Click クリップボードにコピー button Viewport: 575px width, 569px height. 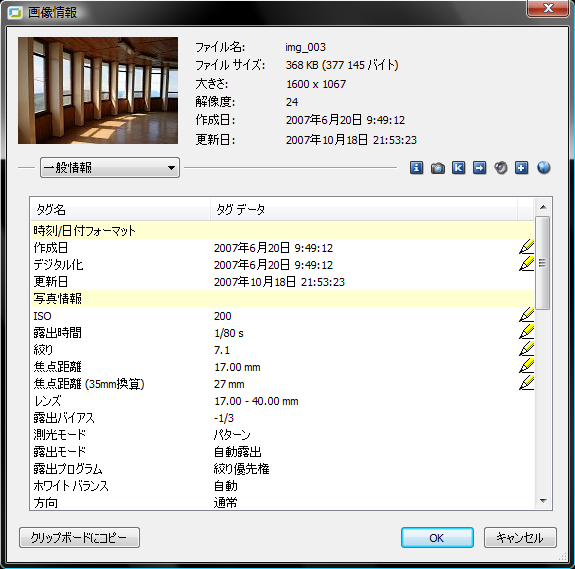tap(79, 538)
